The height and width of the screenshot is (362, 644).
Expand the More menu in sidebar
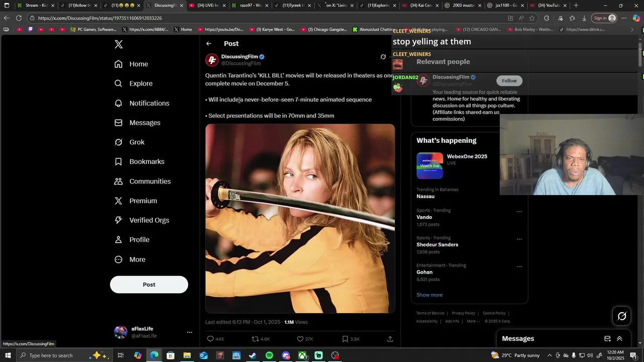coord(130,259)
